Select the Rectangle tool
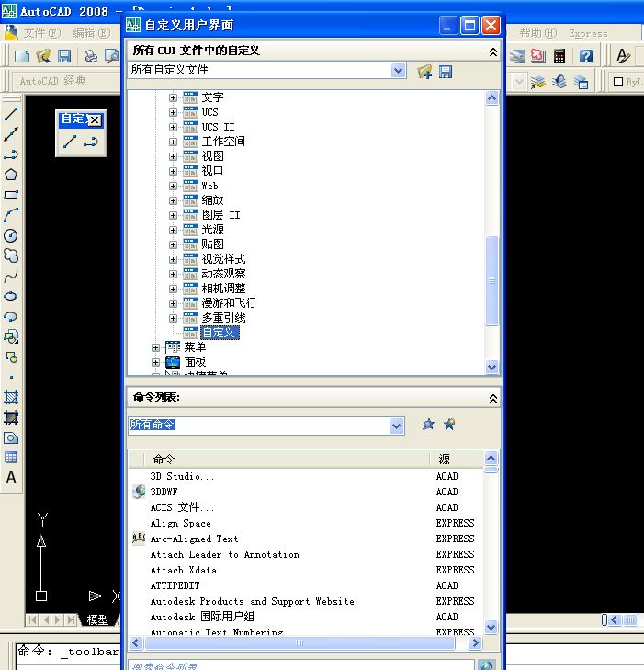This screenshot has height=670, width=644. [x=11, y=195]
